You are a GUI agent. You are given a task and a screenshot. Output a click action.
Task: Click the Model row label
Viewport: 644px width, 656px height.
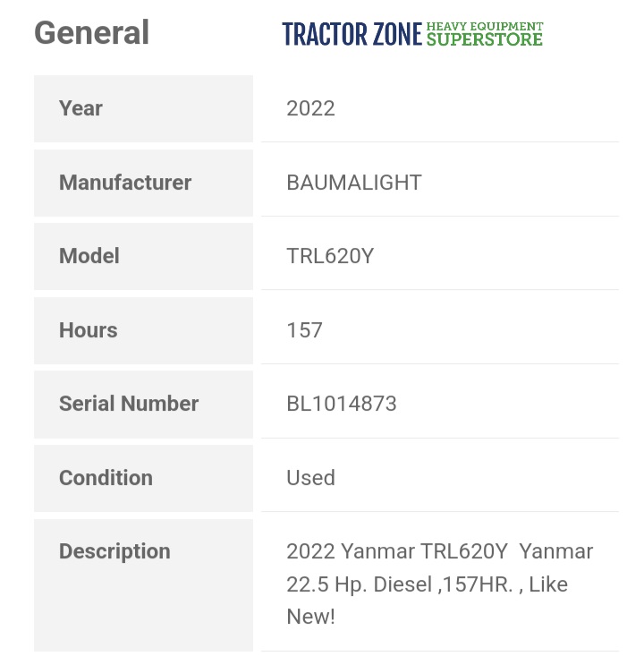click(x=89, y=256)
